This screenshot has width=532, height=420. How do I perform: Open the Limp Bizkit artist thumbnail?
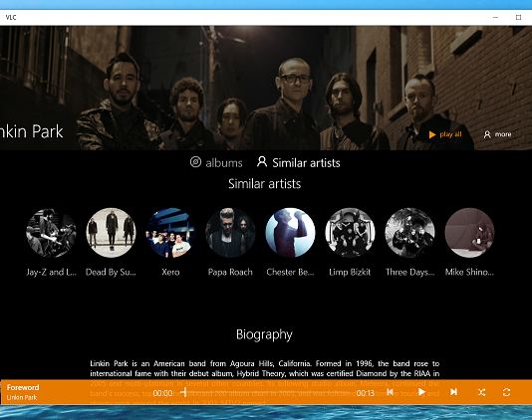click(x=350, y=233)
